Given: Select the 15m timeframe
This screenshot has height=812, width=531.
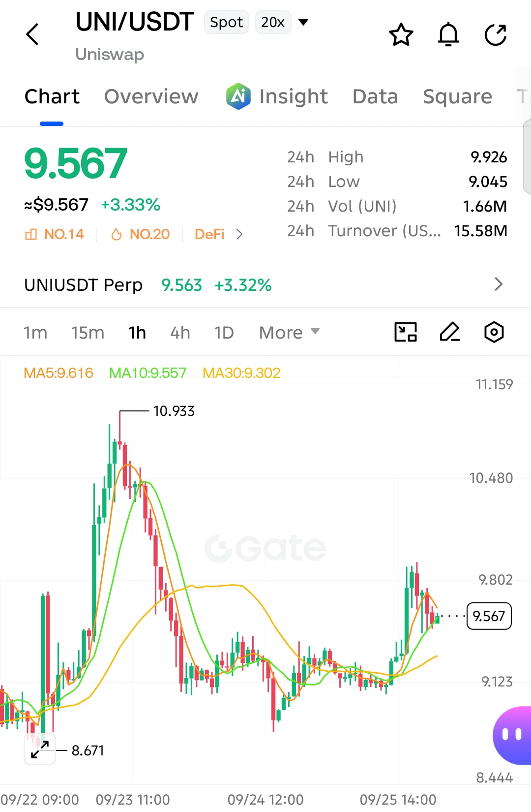Looking at the screenshot, I should coord(88,333).
